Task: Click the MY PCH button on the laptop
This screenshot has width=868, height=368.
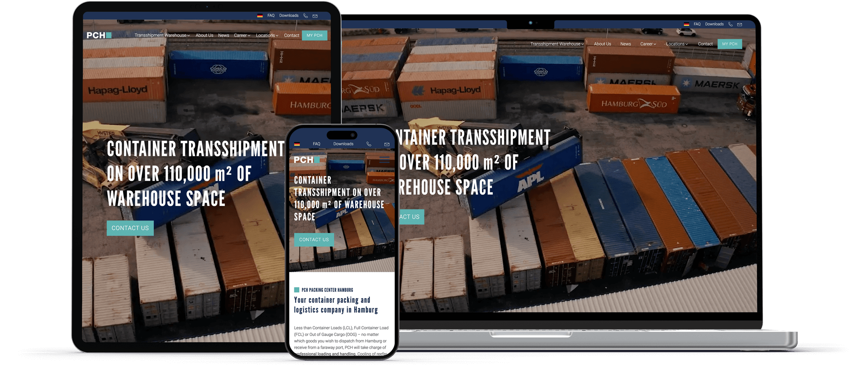Action: (x=730, y=44)
